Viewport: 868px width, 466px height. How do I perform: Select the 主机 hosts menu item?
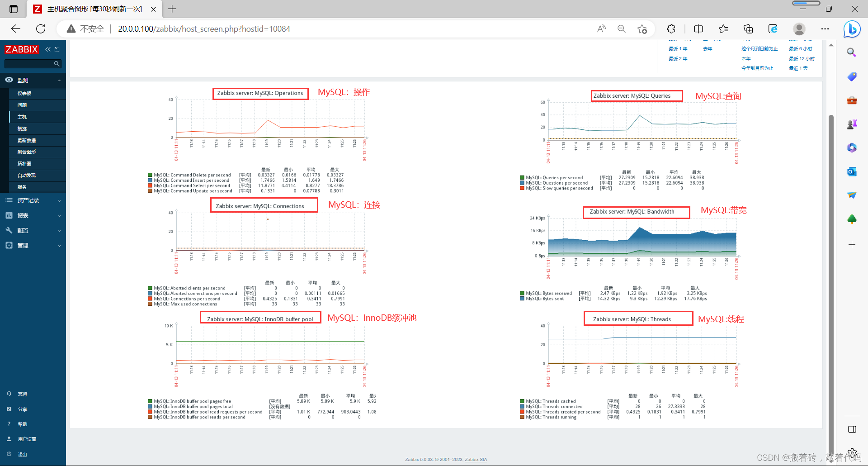pos(22,117)
